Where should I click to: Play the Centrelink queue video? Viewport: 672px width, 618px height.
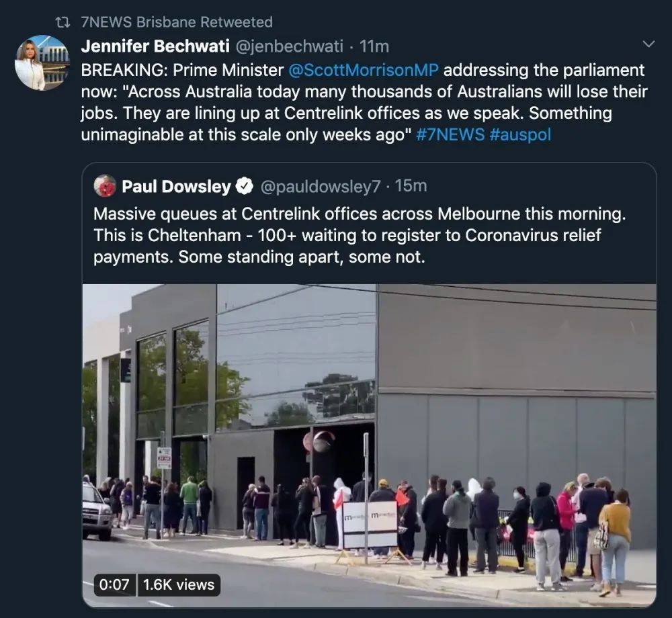pyautogui.click(x=369, y=445)
